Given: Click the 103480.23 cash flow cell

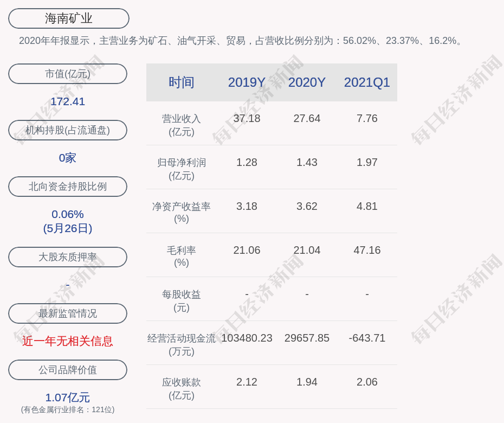Looking at the screenshot, I should [247, 338].
